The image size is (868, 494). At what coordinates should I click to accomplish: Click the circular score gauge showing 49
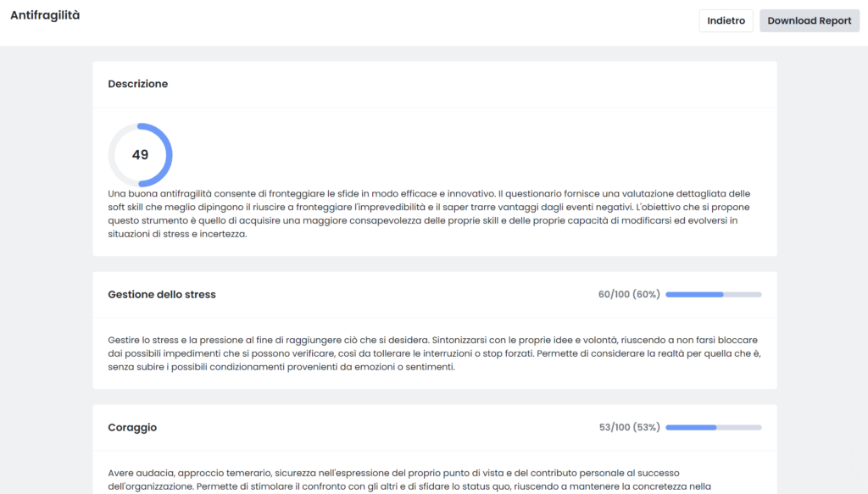tap(140, 155)
